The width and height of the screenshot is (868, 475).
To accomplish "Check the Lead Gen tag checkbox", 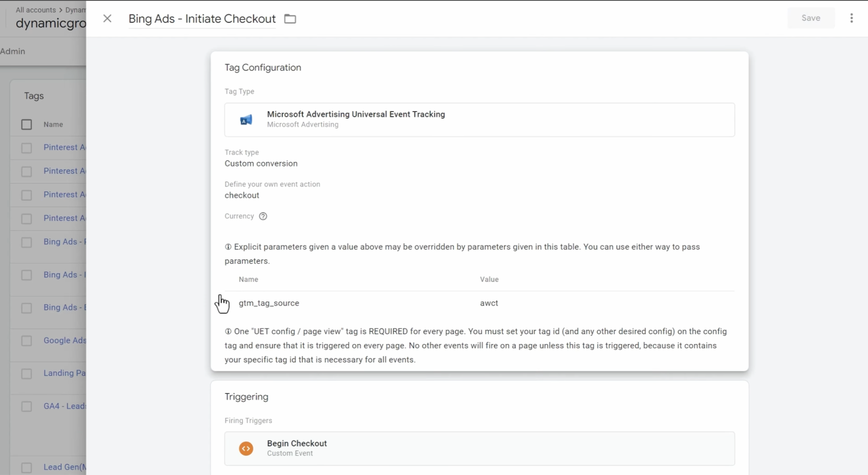I will click(26, 467).
